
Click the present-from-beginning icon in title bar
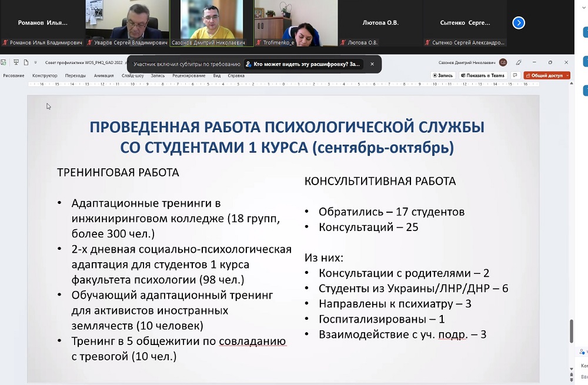[16, 62]
